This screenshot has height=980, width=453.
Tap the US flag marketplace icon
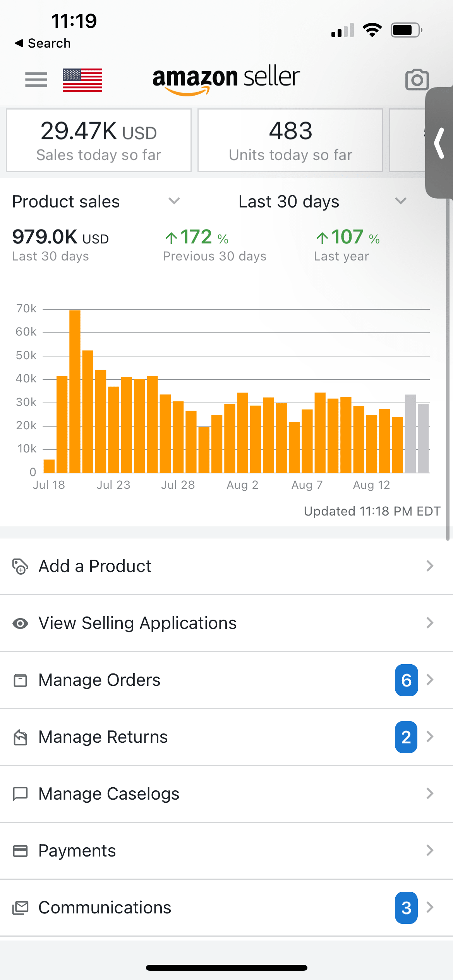click(x=82, y=80)
